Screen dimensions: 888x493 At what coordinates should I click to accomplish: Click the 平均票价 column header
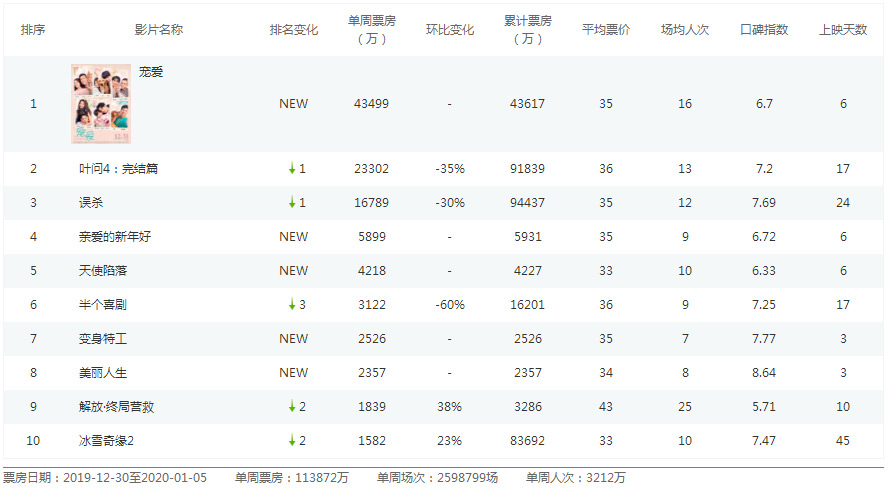[x=606, y=29]
